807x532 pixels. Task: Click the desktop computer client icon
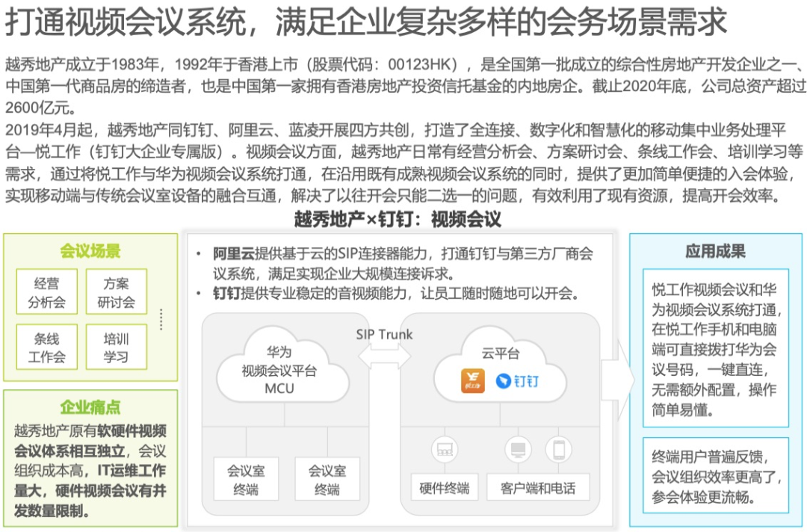pyautogui.click(x=517, y=450)
